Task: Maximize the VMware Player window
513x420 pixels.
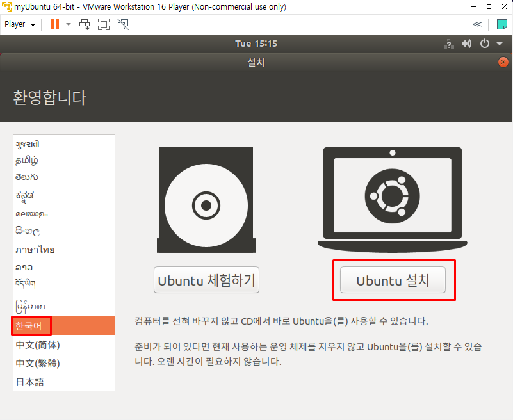Action: point(489,7)
